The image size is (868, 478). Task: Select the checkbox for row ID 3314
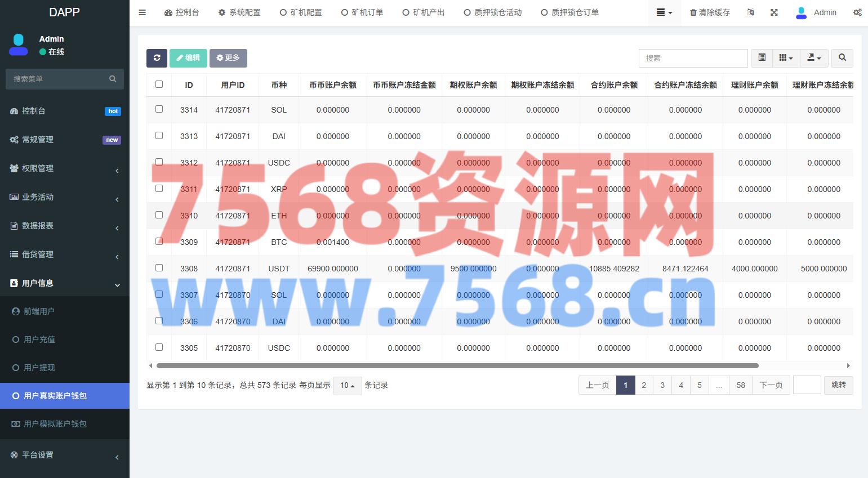tap(159, 109)
